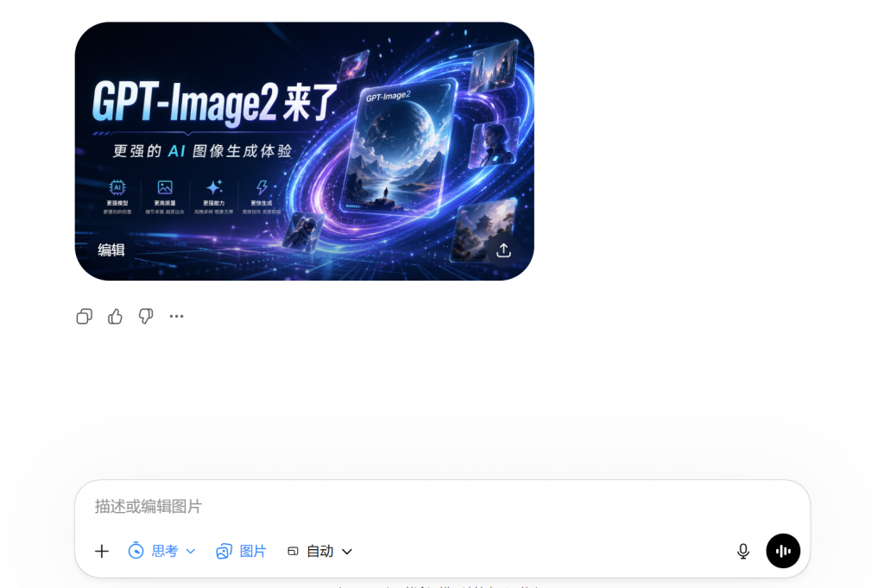Start dictation with the microphone icon

coord(742,551)
